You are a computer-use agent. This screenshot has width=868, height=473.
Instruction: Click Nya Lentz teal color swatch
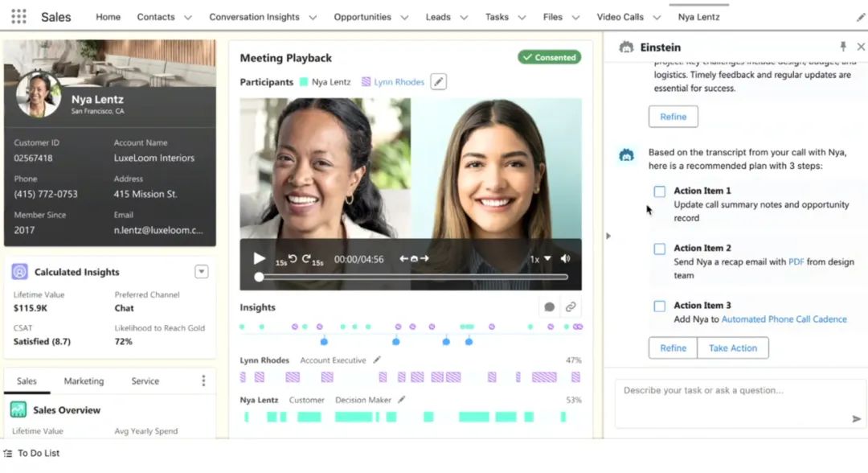coord(303,82)
